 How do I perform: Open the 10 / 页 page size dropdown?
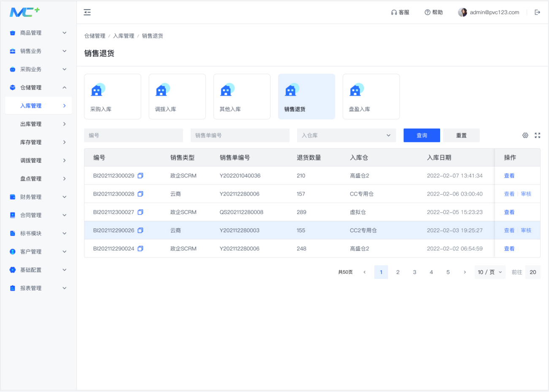[490, 272]
